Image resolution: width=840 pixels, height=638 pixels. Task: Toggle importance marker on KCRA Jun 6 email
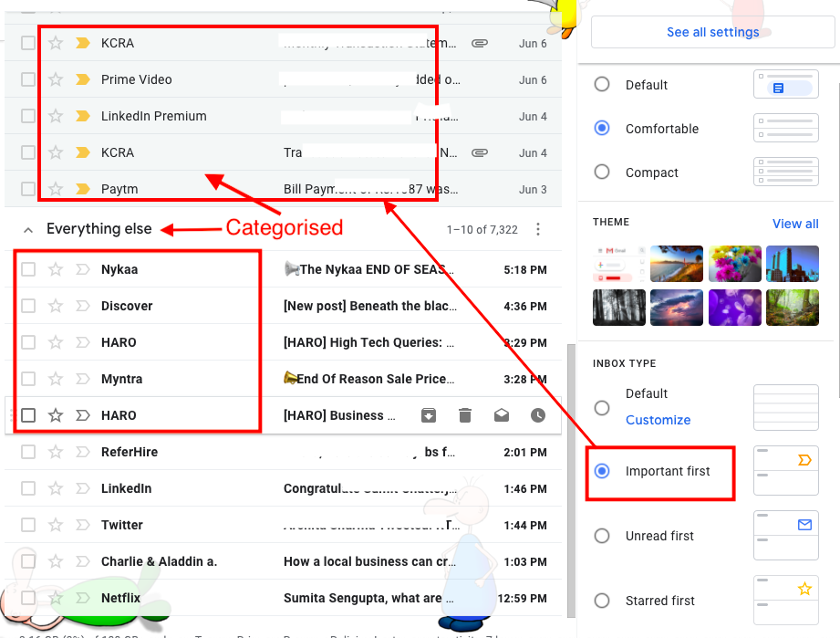pyautogui.click(x=82, y=43)
